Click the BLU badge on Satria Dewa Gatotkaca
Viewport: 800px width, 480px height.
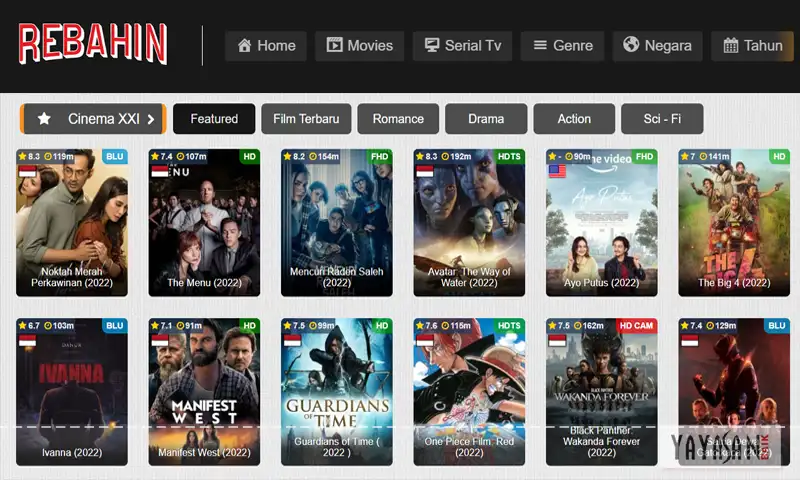[777, 325]
